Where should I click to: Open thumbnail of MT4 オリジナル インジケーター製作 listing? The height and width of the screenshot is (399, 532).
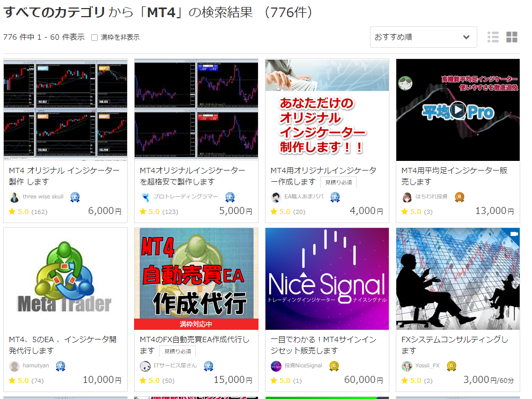(x=65, y=109)
